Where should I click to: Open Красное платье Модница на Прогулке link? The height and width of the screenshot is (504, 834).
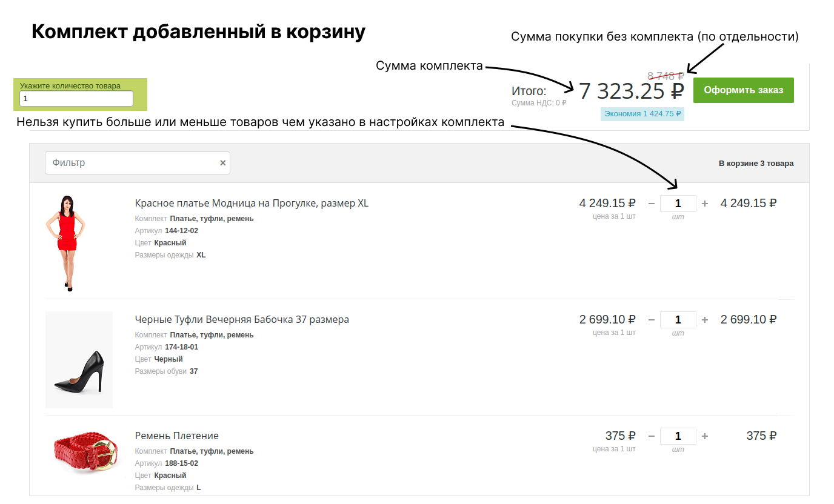point(252,203)
